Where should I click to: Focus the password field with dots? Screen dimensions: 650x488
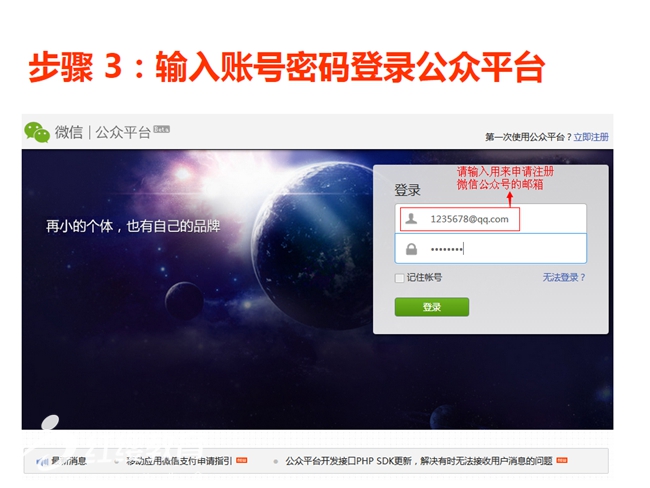point(490,249)
